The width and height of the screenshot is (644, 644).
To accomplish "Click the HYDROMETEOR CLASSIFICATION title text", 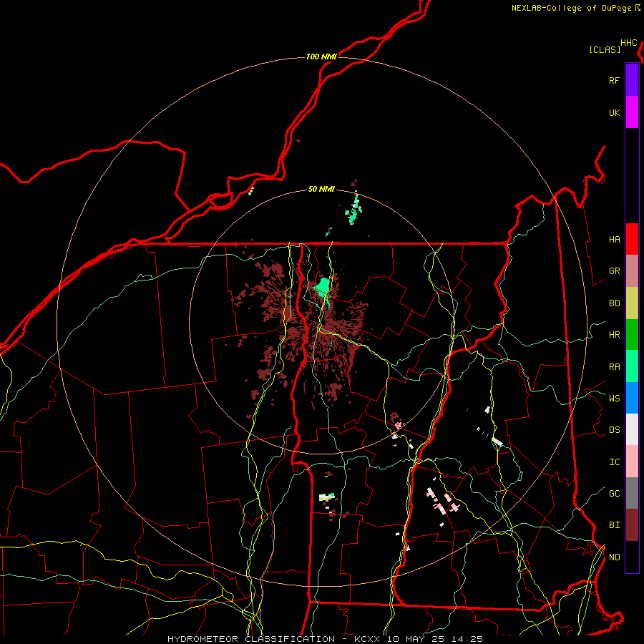I will point(251,639).
